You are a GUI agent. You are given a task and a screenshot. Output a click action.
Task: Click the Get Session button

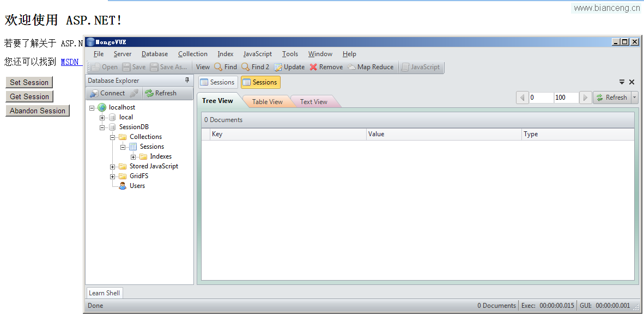tap(29, 96)
